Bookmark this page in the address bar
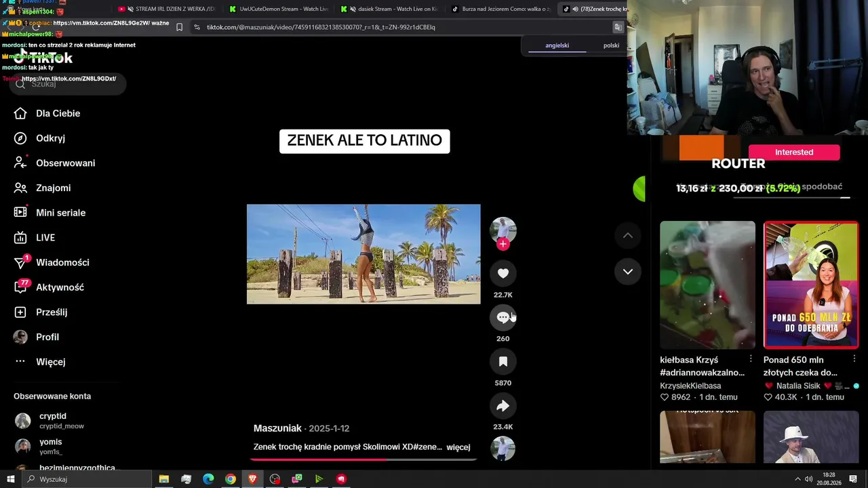This screenshot has height=488, width=868. click(179, 27)
